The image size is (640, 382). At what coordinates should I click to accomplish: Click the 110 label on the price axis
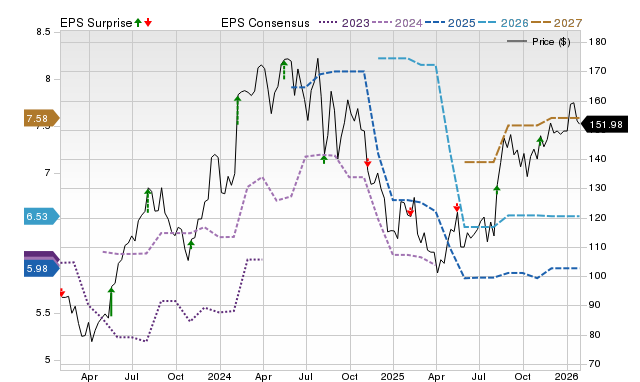pyautogui.click(x=598, y=247)
